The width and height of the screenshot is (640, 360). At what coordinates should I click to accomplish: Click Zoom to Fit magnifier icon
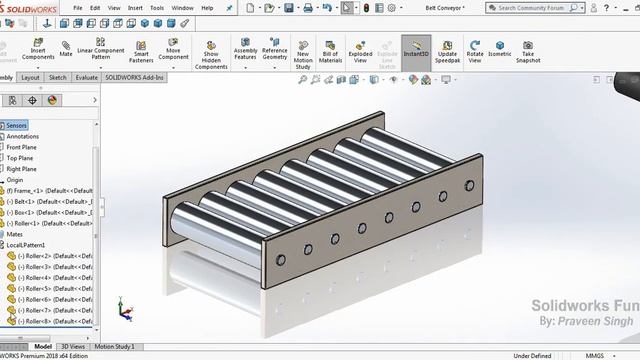click(302, 80)
